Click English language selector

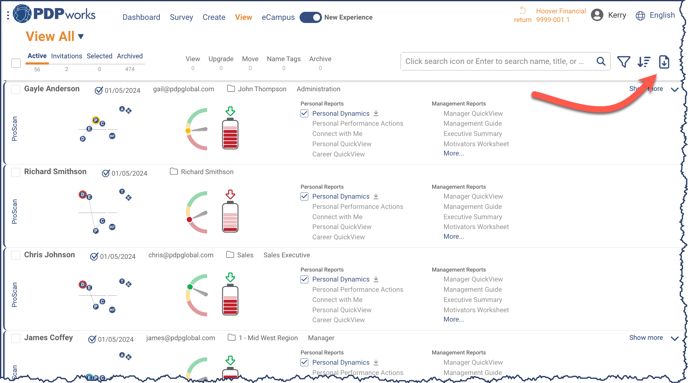[662, 15]
